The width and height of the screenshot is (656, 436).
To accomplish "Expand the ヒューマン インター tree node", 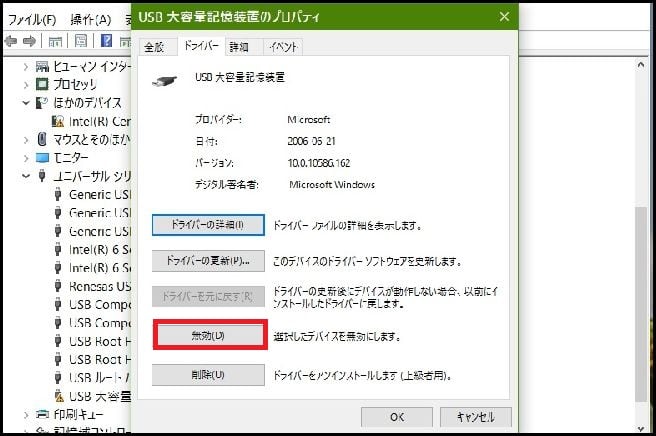I will [x=26, y=67].
